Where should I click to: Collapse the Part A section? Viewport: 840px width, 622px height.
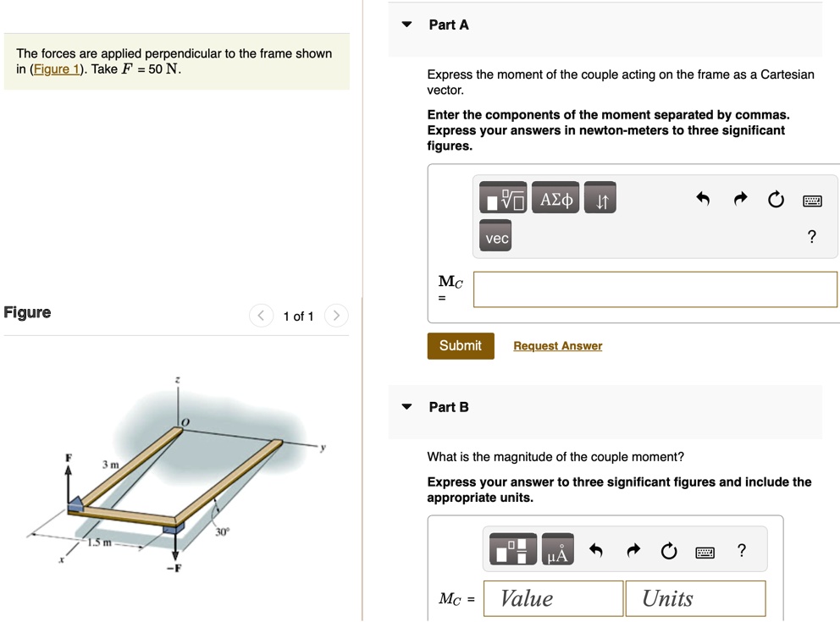point(406,25)
